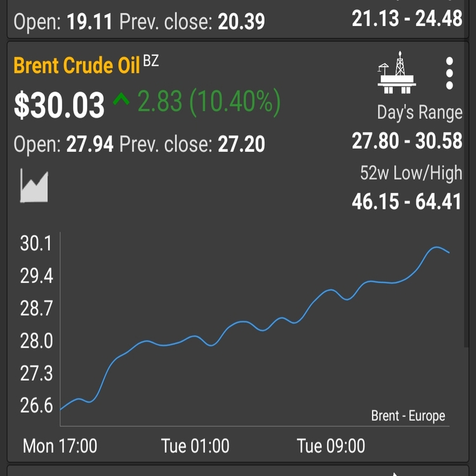Tap the Tue 09:00 axis label
This screenshot has height=476, width=476.
click(331, 446)
